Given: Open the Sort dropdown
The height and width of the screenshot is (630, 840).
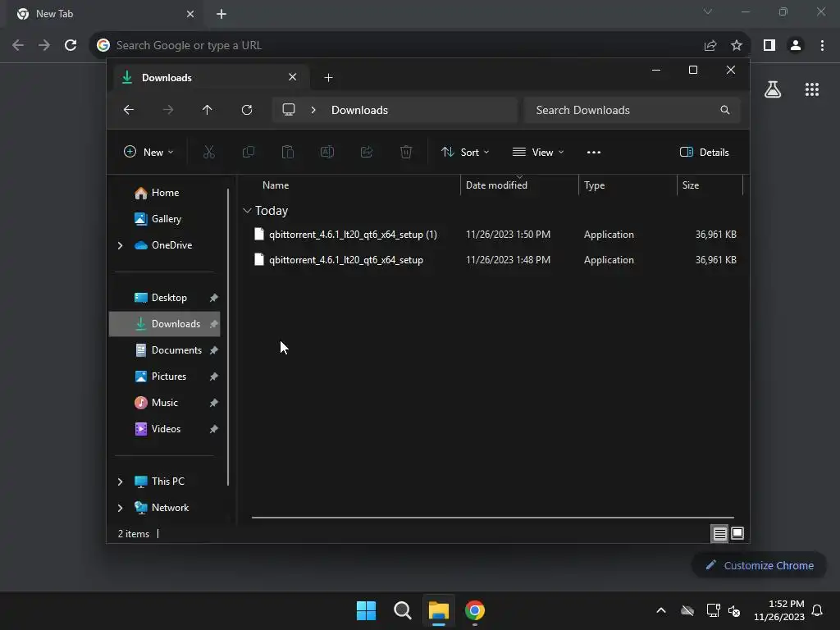Looking at the screenshot, I should tap(465, 152).
